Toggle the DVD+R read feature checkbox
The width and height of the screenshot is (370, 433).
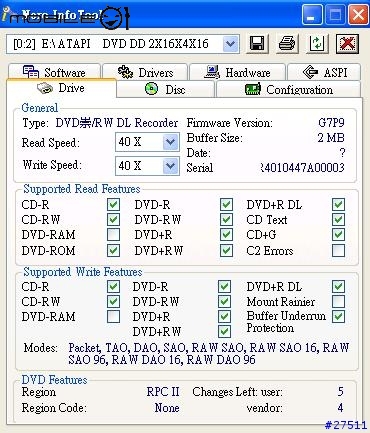click(x=226, y=235)
